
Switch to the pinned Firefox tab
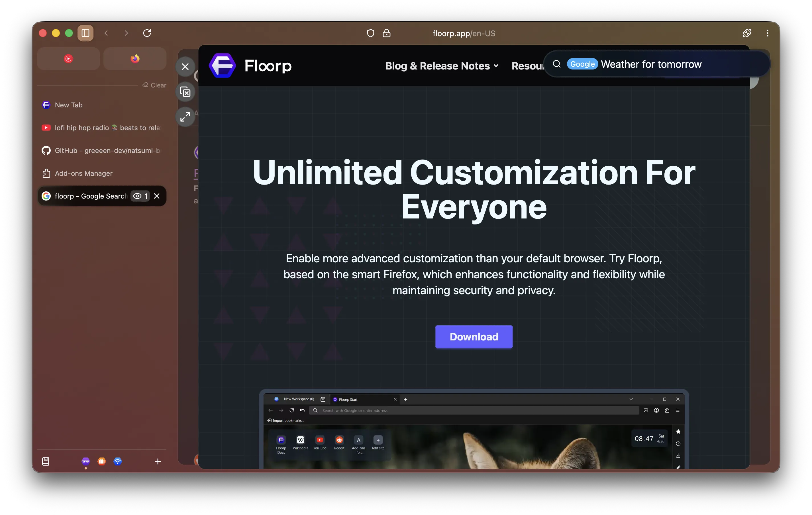135,59
